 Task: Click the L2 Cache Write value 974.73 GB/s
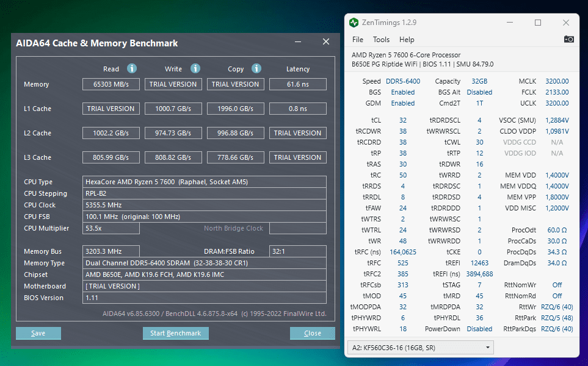pos(173,133)
